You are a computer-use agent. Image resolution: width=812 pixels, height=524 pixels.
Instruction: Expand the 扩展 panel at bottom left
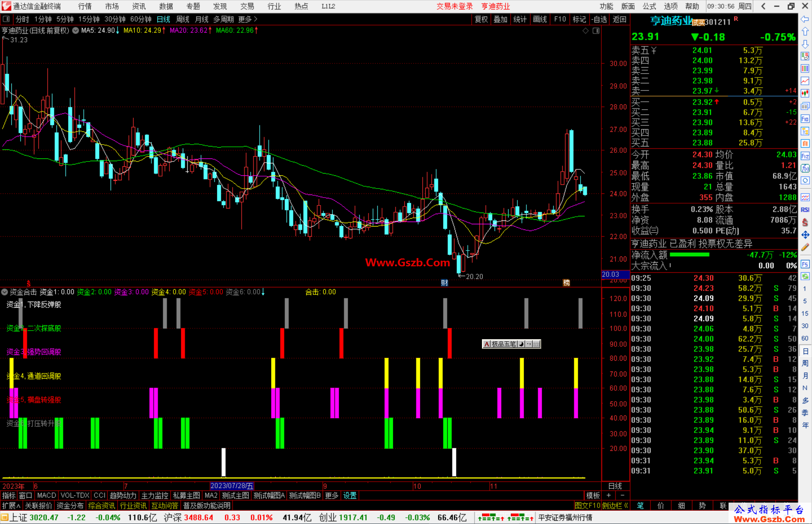11,506
